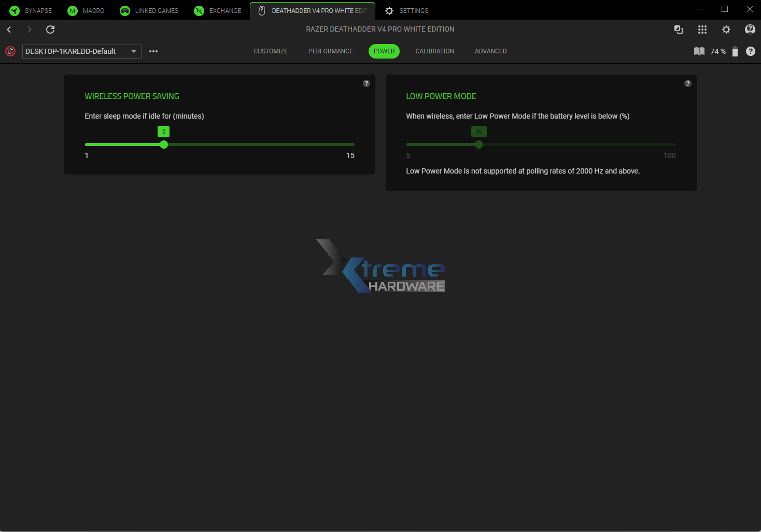
Task: Go back using the back arrow
Action: click(x=9, y=30)
